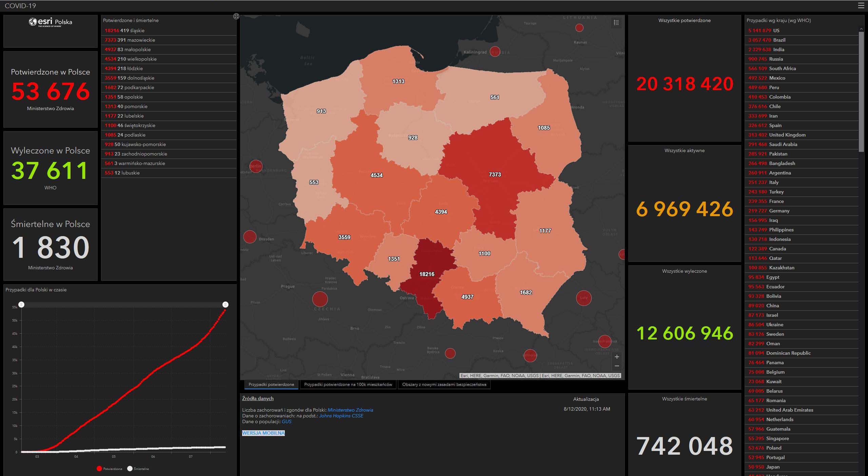Click the WERSJA MOBILNA link
This screenshot has height=476, width=868.
(x=263, y=433)
